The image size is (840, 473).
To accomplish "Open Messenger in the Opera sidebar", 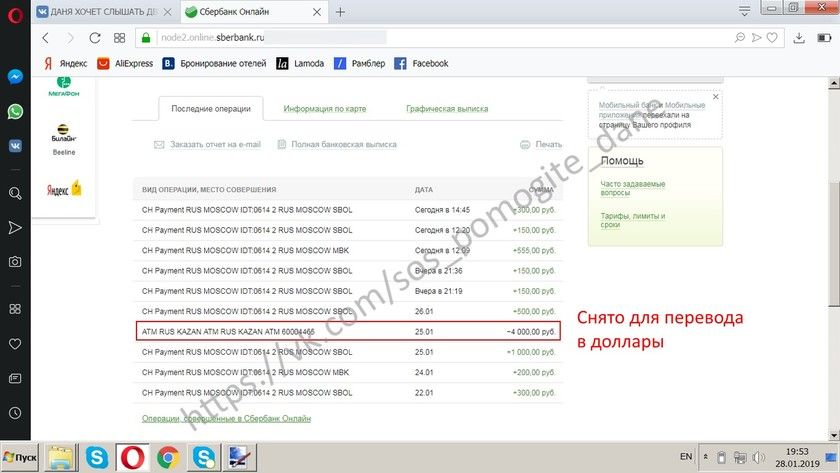I will point(15,76).
